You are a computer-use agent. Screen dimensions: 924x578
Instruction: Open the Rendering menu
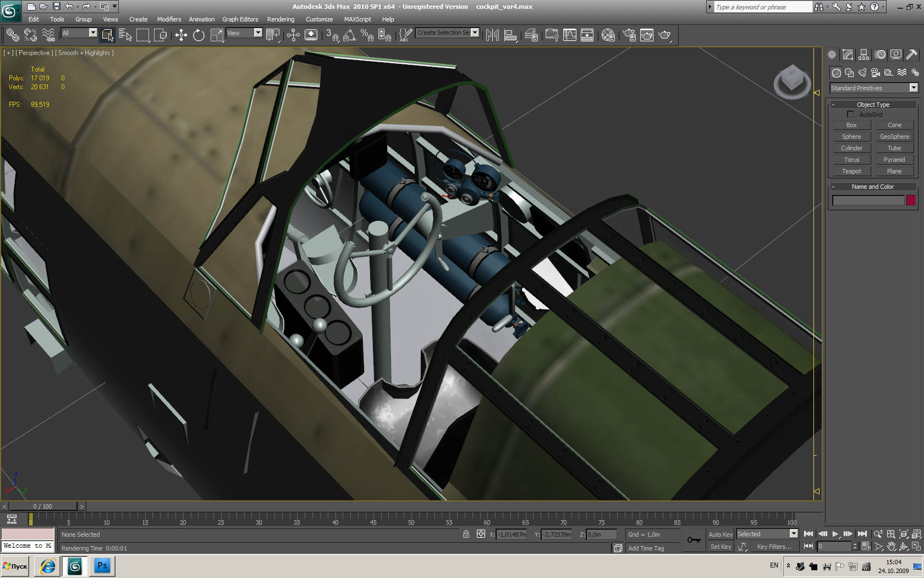280,19
